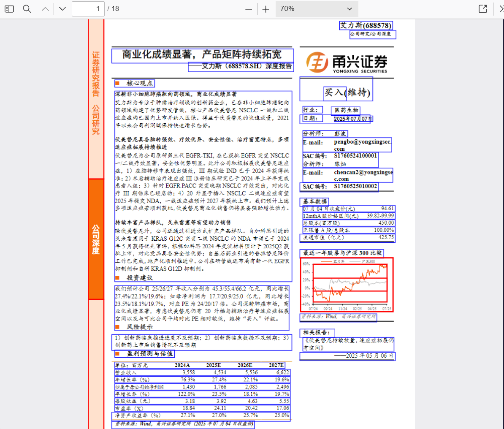
Task: Click the page number input showing 1
Action: click(x=88, y=8)
